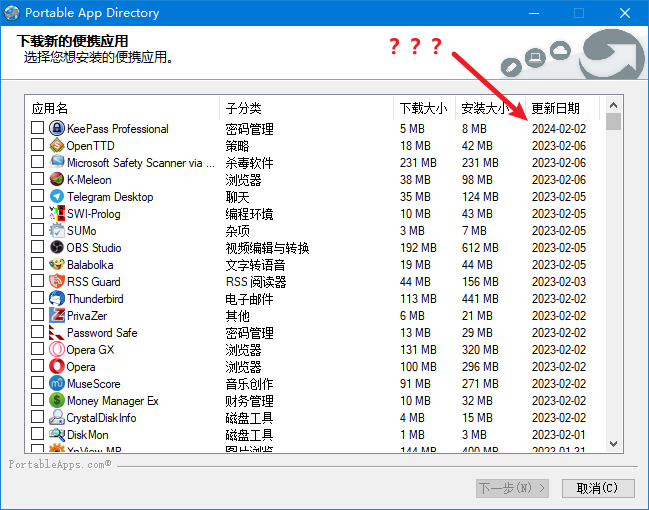Click the MuseScore app icon
This screenshot has height=510, width=649.
pyautogui.click(x=57, y=384)
